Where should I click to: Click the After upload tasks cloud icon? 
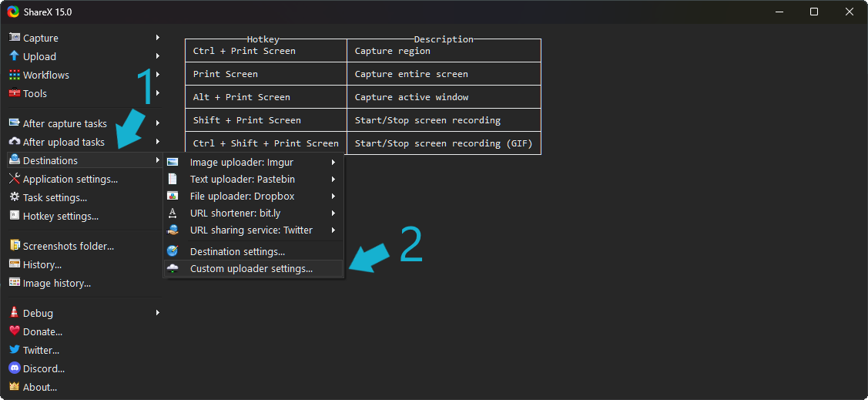pyautogui.click(x=15, y=142)
